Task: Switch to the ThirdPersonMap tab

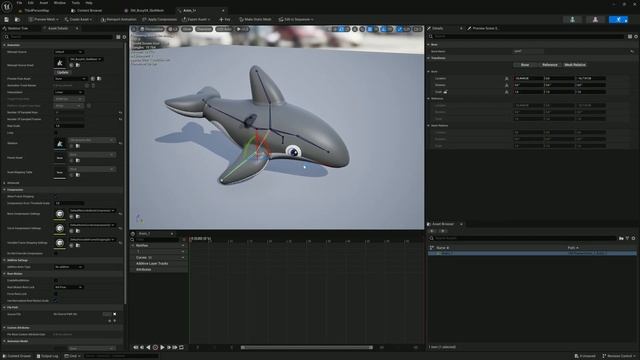Action: pos(37,11)
